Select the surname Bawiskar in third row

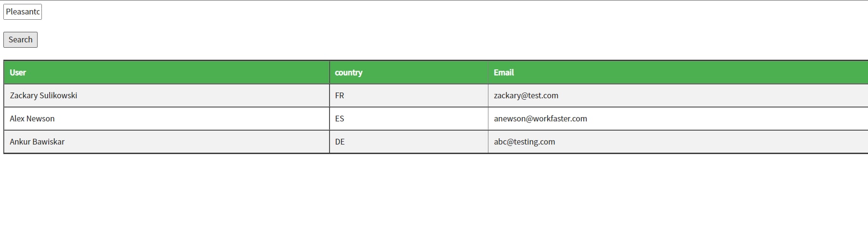coord(49,142)
